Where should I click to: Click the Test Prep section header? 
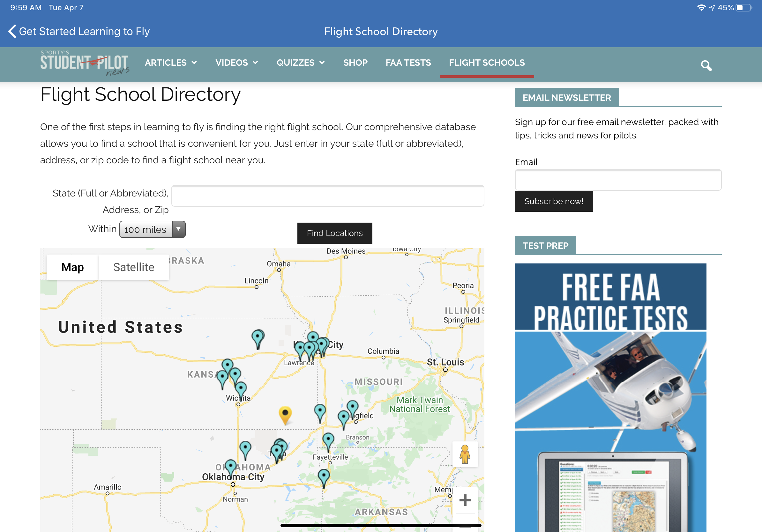pyautogui.click(x=545, y=246)
